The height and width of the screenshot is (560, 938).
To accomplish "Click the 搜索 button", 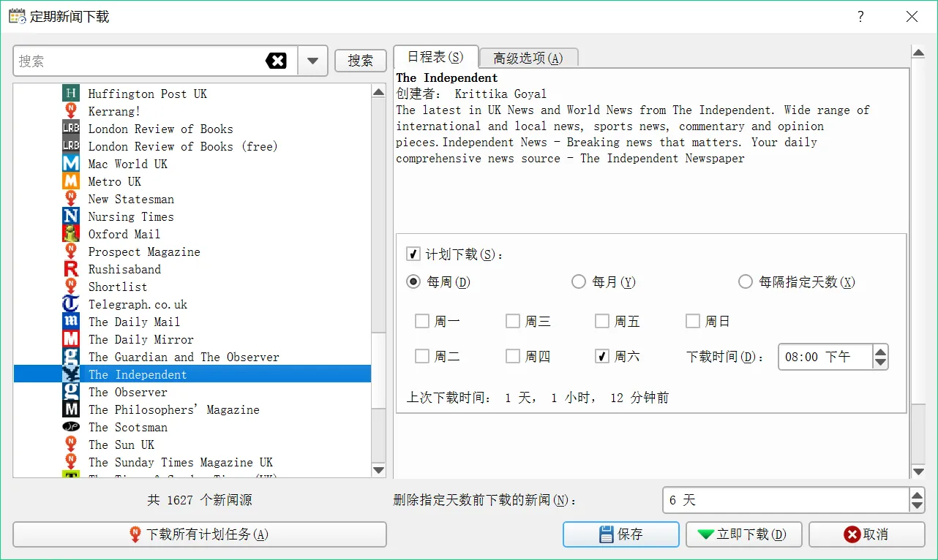I will pos(361,61).
